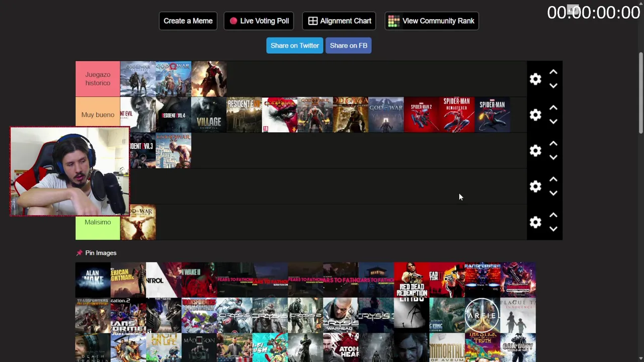Image resolution: width=644 pixels, height=362 pixels.
Task: Click the Create a Meme button
Action: click(188, 21)
